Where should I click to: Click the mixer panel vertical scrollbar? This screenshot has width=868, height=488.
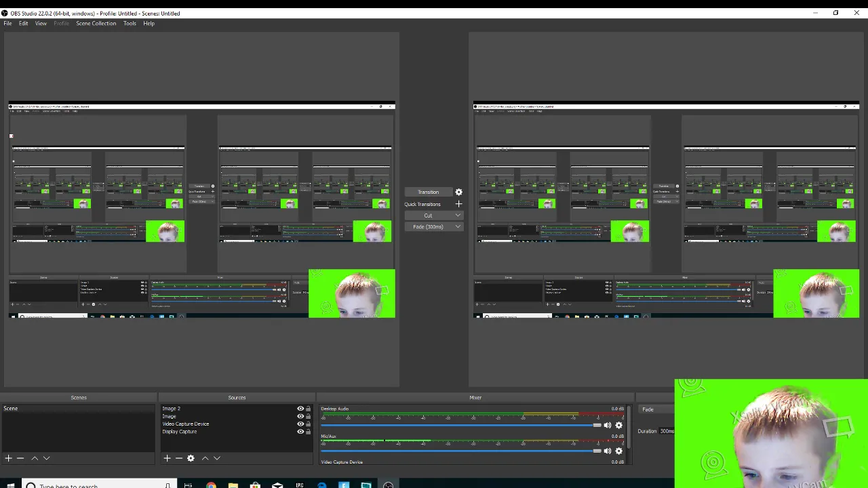tap(629, 426)
